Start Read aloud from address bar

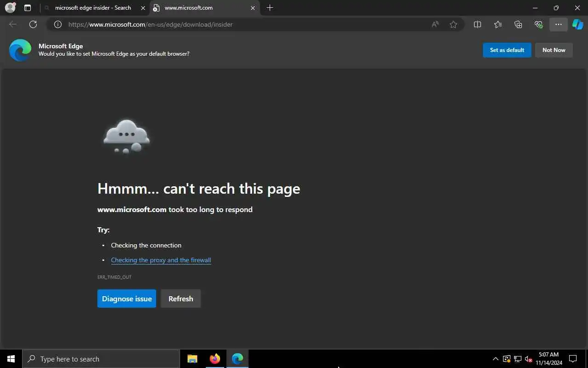[435, 24]
